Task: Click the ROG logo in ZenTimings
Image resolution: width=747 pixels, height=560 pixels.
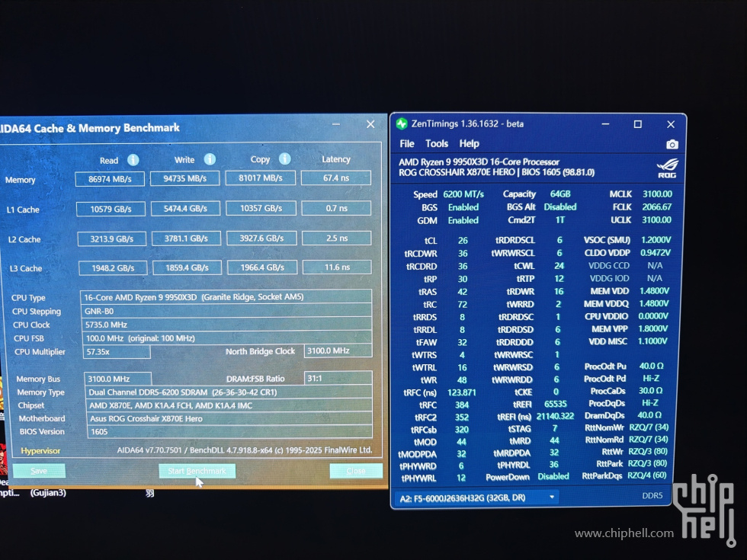Action: (x=667, y=168)
